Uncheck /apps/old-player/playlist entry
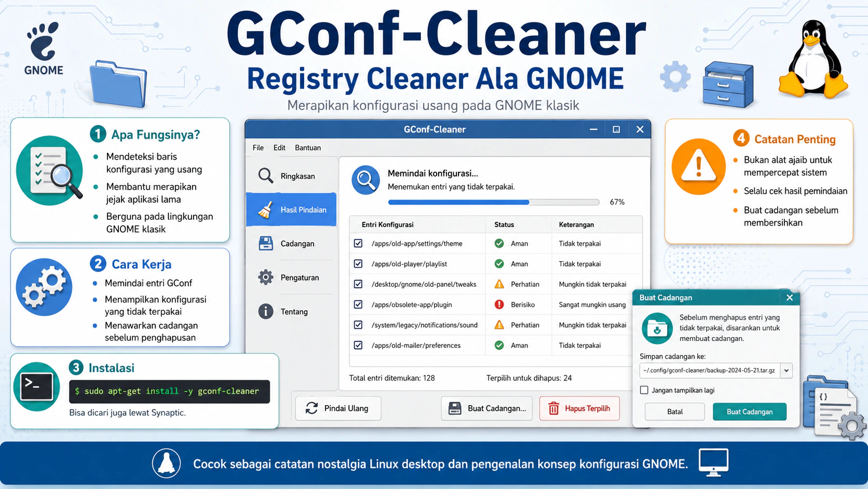The image size is (868, 489). [358, 263]
